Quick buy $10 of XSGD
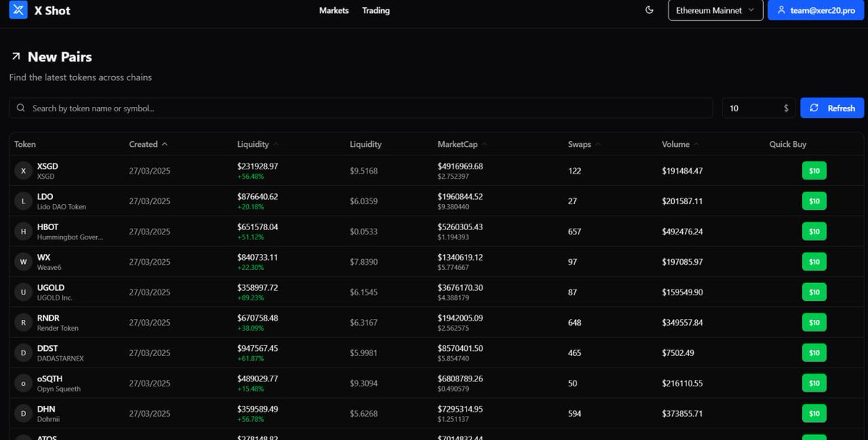This screenshot has height=440, width=868. (814, 171)
